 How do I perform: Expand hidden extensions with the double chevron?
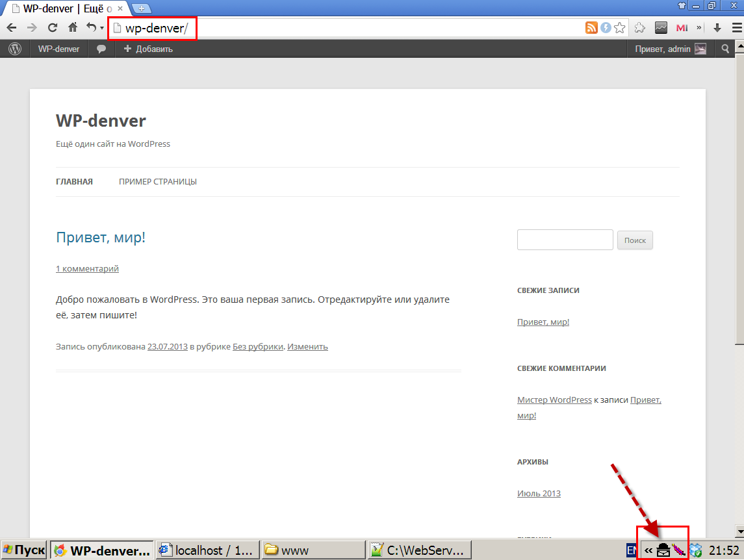pos(699,27)
